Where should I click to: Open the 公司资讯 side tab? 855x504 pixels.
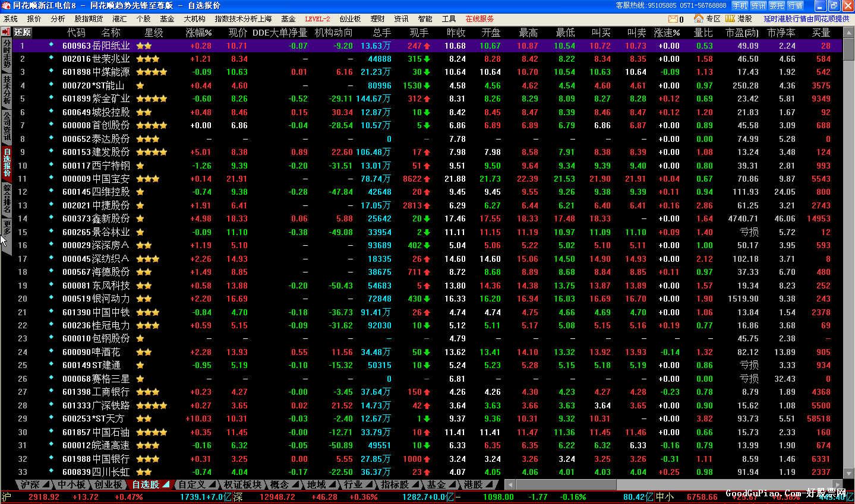(7, 126)
